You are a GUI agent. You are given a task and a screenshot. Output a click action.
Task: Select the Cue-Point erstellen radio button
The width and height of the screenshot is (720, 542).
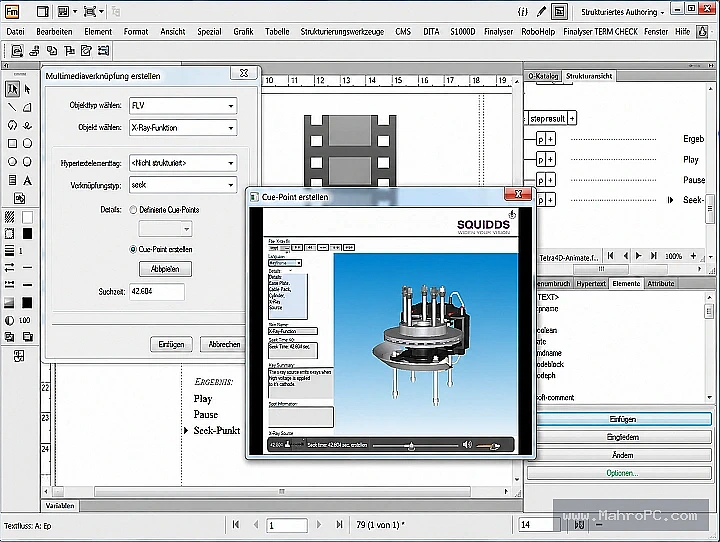133,249
